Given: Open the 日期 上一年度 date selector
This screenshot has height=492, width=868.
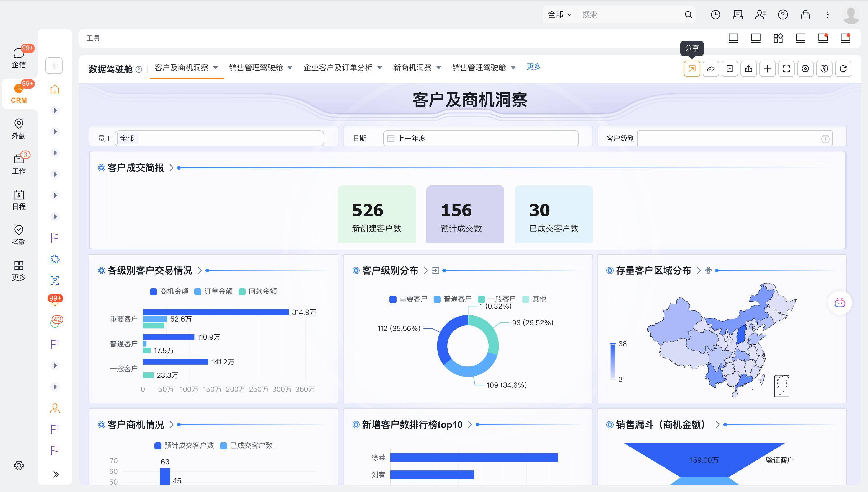Looking at the screenshot, I should [x=481, y=139].
